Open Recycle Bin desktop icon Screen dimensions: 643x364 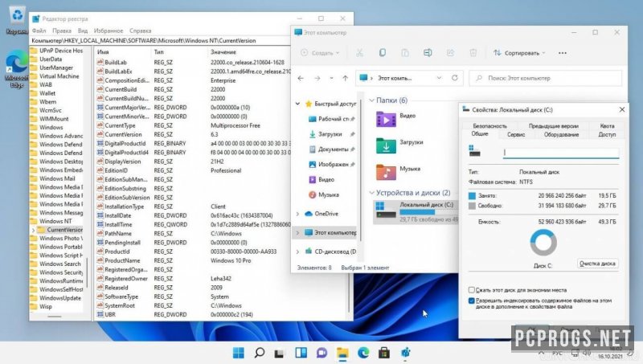tap(17, 19)
